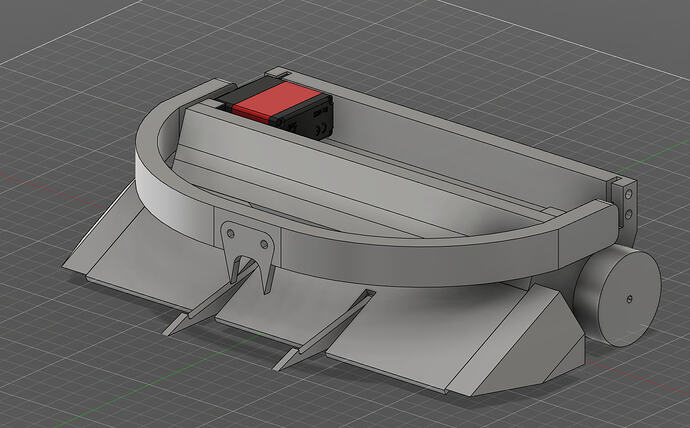Click the lower screw hole on right bracket
The height and width of the screenshot is (428, 690).
click(629, 213)
